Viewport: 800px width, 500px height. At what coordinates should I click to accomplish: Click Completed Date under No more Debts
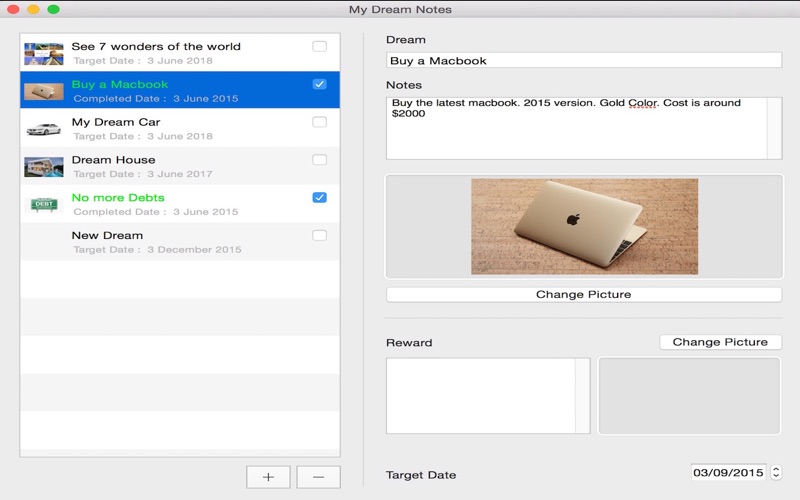[x=156, y=212]
